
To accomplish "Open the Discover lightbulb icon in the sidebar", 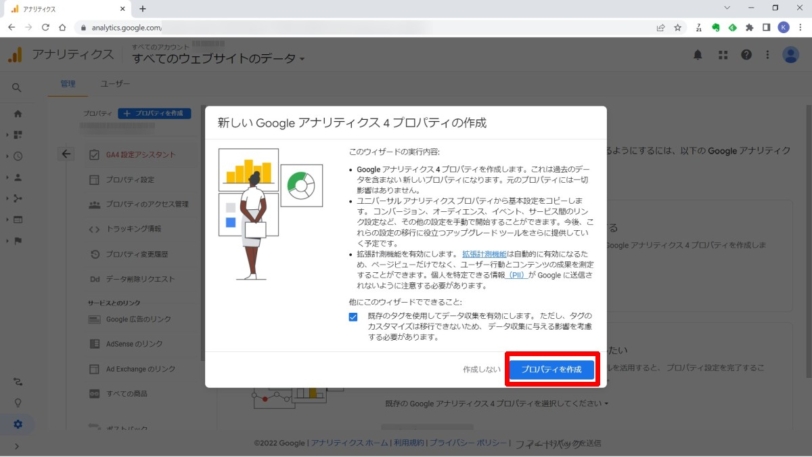I will 18,403.
